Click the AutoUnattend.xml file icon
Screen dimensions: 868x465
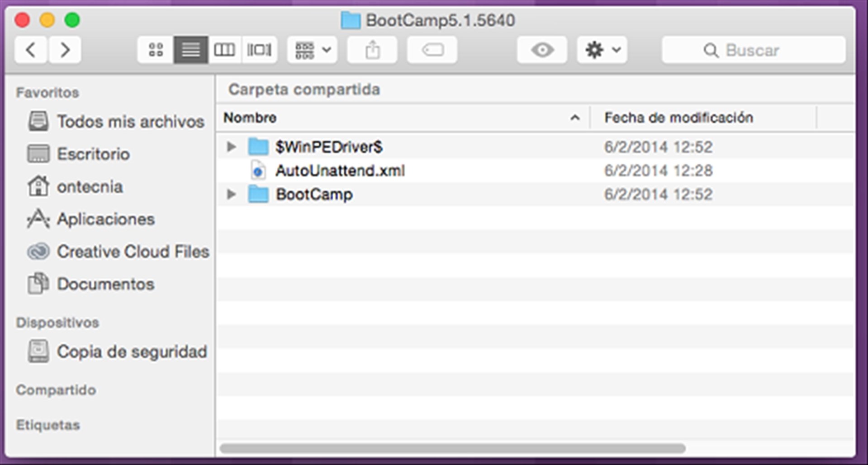click(258, 171)
